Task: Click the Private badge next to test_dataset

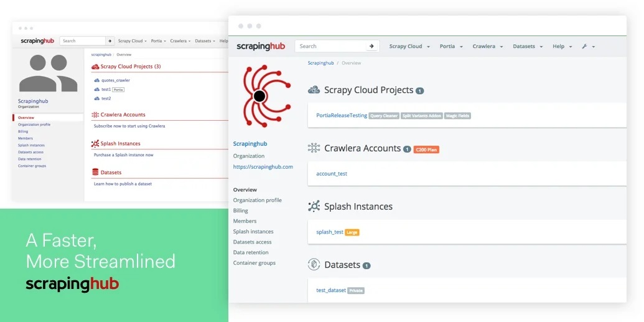Action: [x=356, y=291]
